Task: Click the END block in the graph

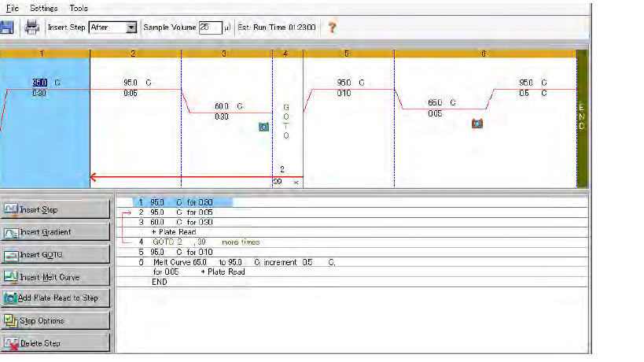Action: 582,119
